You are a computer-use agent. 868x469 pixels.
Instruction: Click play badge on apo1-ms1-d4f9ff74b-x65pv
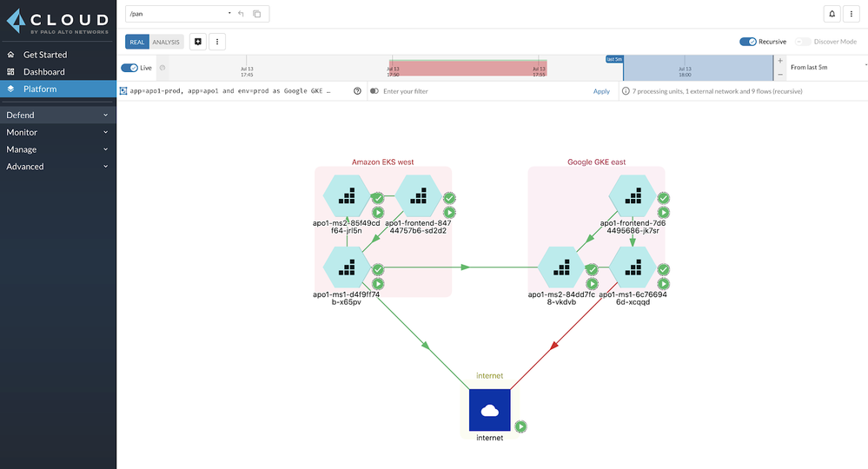click(378, 284)
